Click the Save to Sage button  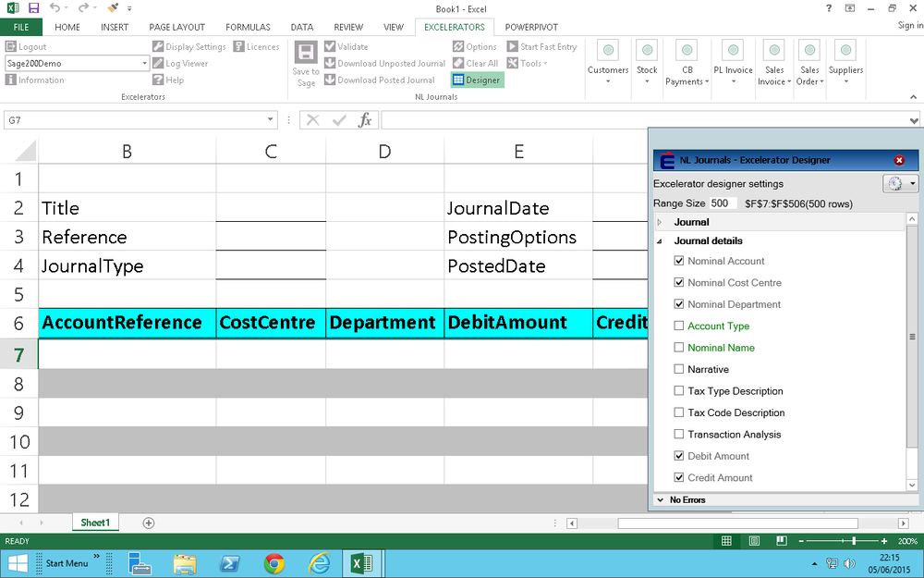pyautogui.click(x=306, y=65)
